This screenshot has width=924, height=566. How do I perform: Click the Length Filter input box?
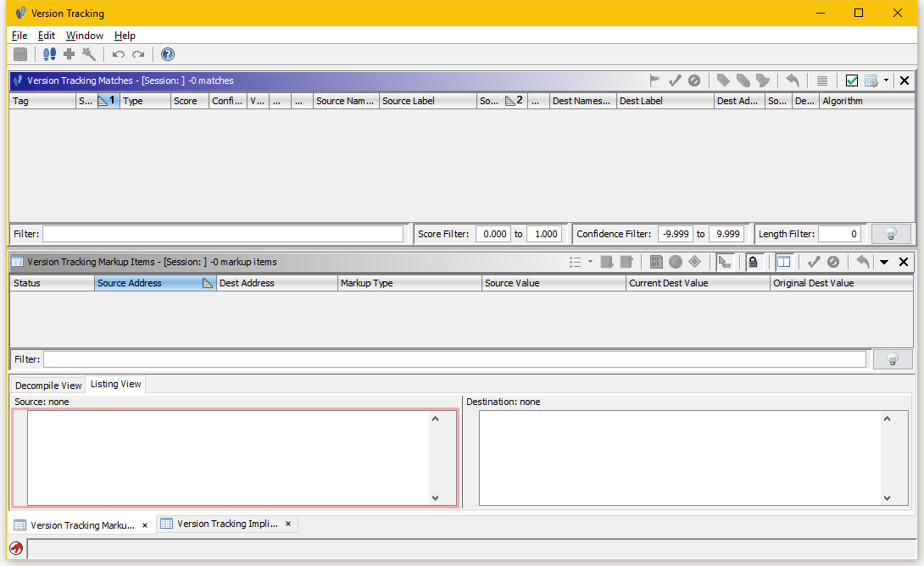[x=839, y=234]
